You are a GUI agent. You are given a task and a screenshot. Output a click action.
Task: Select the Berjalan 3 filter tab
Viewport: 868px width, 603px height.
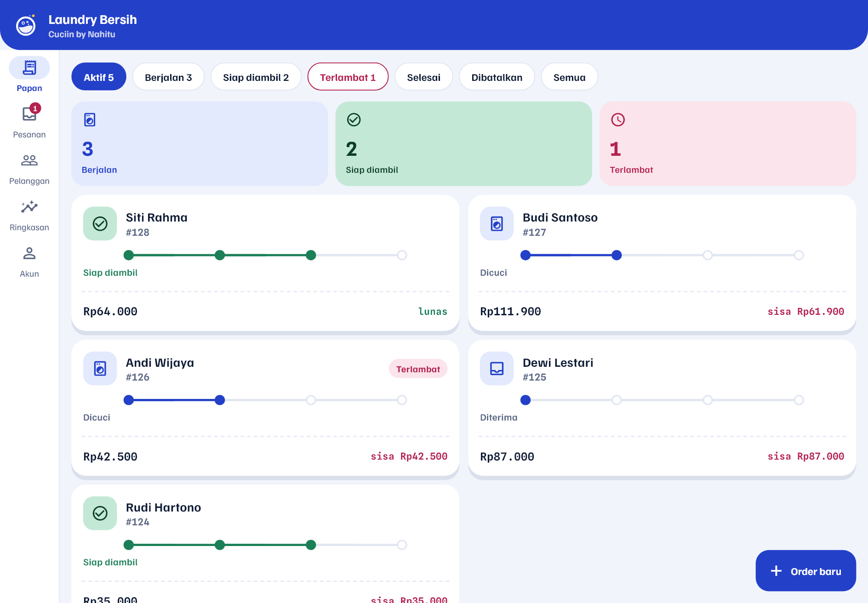[168, 77]
